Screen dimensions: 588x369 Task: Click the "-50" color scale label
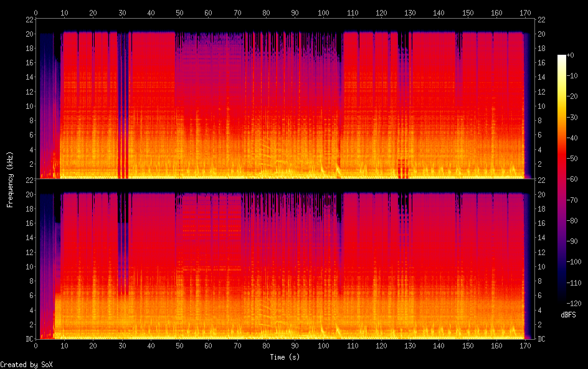572,159
